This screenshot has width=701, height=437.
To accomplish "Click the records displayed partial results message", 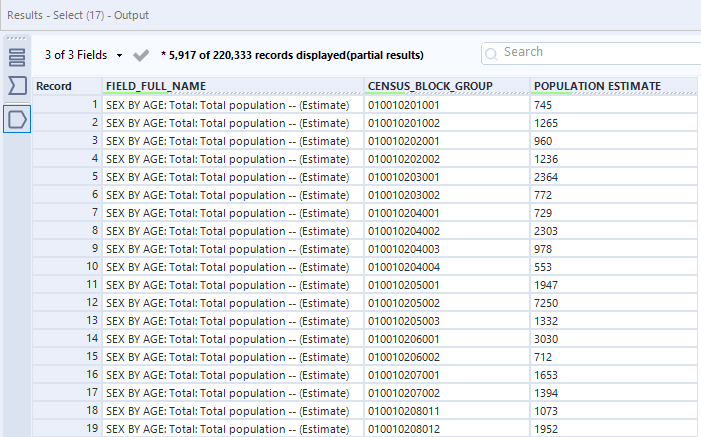I will coord(292,55).
